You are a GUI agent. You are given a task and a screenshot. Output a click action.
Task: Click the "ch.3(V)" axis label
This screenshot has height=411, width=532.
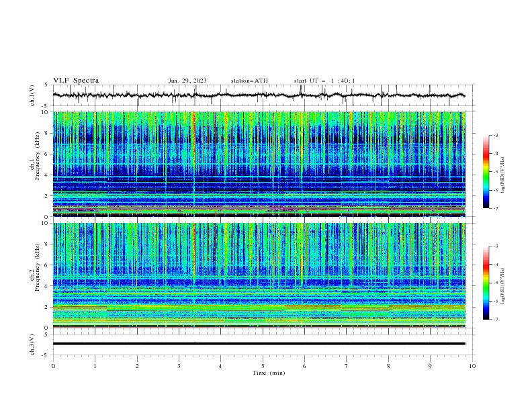click(32, 345)
